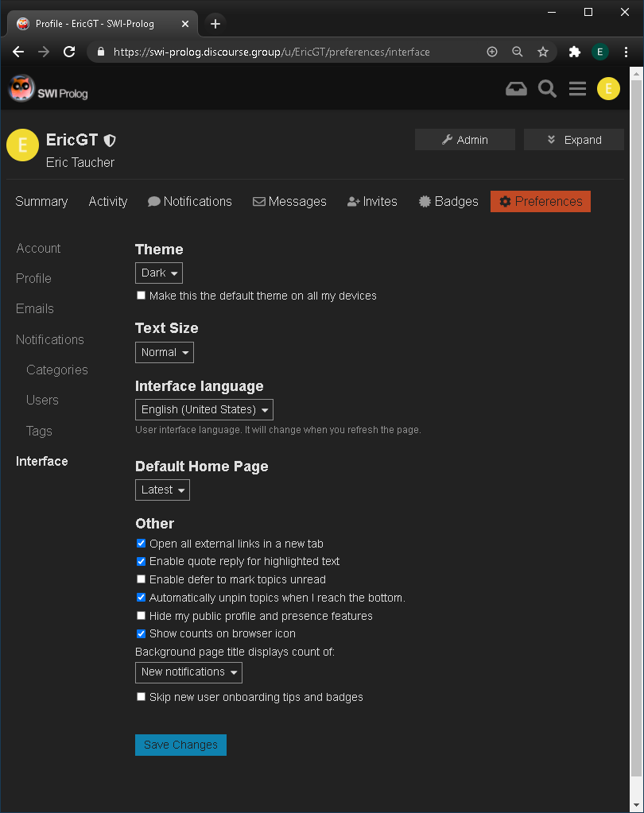The image size is (644, 813).
Task: Close the Profile - EricGT tab
Action: pyautogui.click(x=185, y=24)
